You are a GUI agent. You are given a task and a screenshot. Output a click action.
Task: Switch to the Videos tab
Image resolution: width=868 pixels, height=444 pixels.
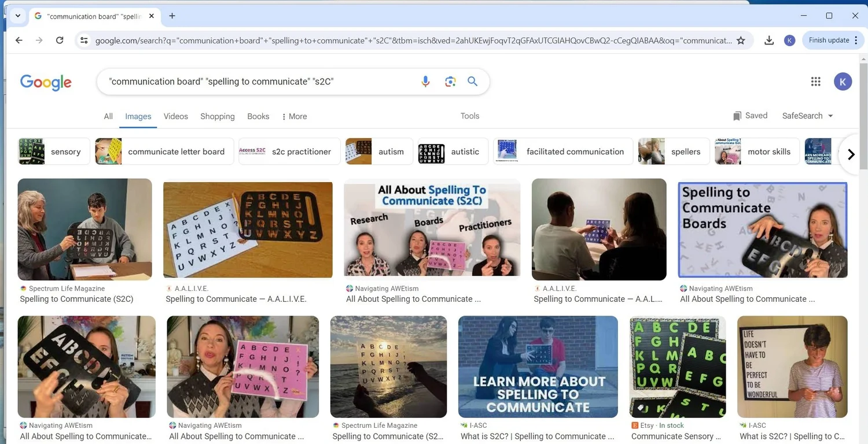point(175,116)
